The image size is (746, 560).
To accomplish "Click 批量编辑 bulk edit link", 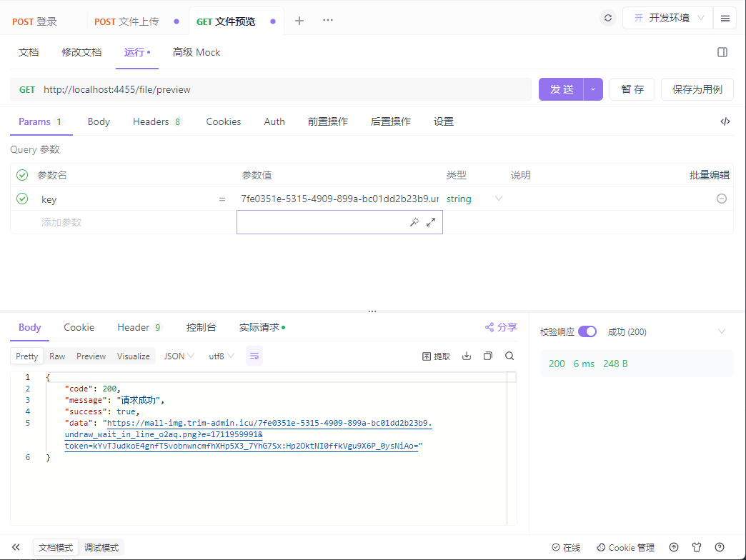I will pos(710,175).
